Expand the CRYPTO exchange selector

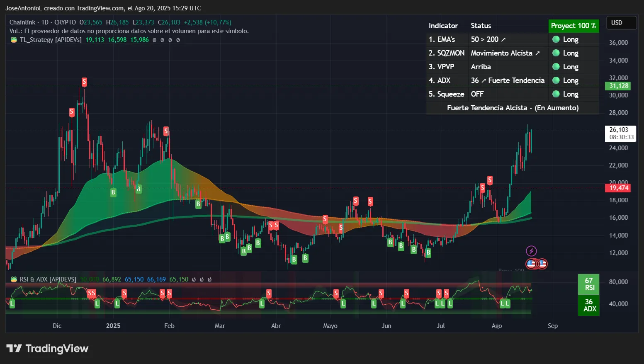[65, 22]
